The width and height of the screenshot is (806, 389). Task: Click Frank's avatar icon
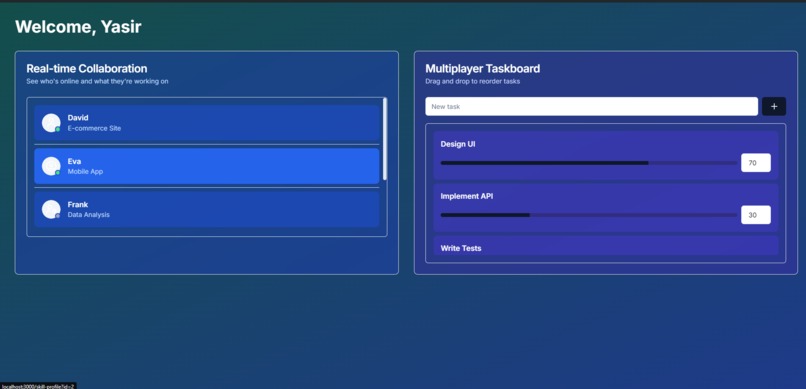[51, 209]
